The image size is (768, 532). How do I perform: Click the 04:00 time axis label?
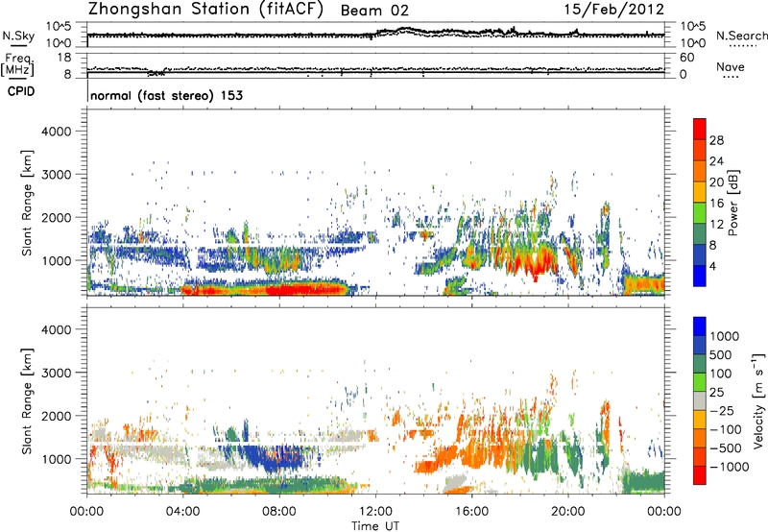(182, 512)
